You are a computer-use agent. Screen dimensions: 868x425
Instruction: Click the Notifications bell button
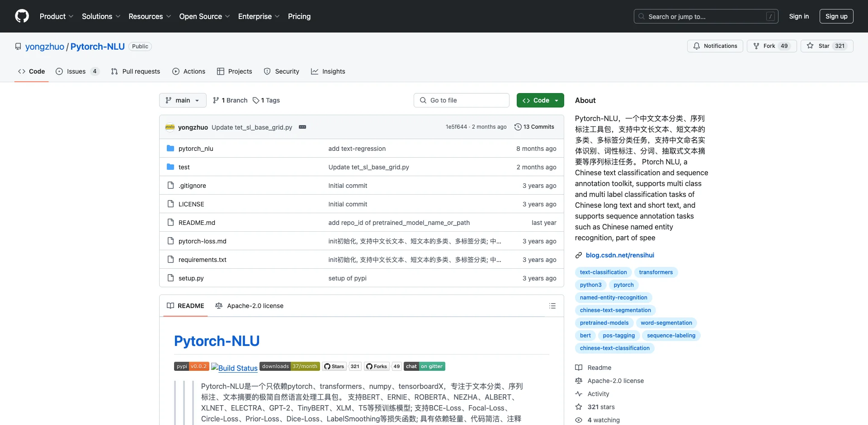click(715, 46)
